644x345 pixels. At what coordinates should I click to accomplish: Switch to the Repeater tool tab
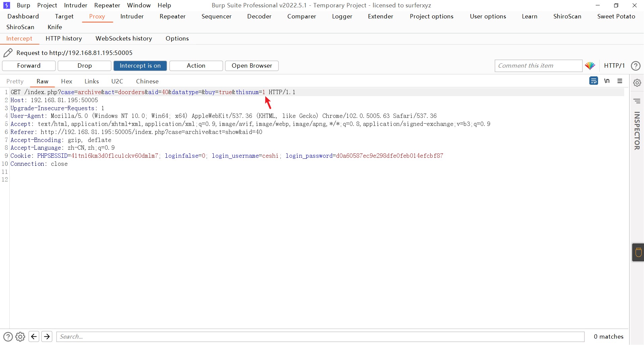(172, 16)
